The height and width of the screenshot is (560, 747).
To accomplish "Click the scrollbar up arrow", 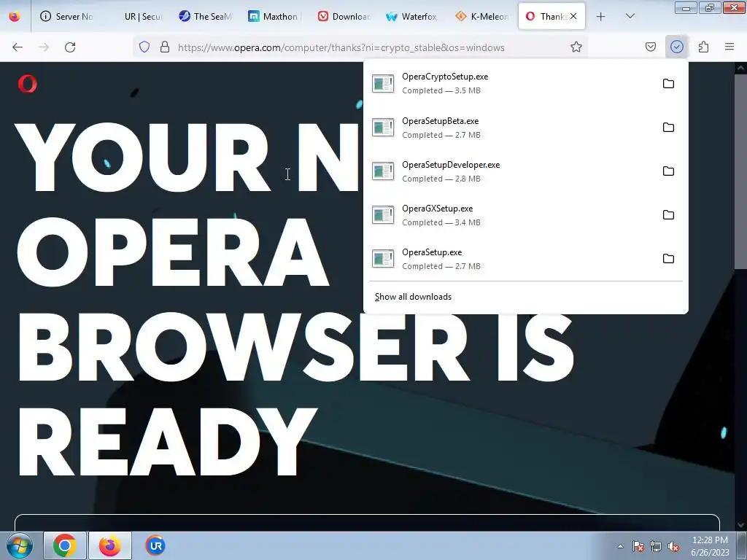I will pyautogui.click(x=740, y=68).
